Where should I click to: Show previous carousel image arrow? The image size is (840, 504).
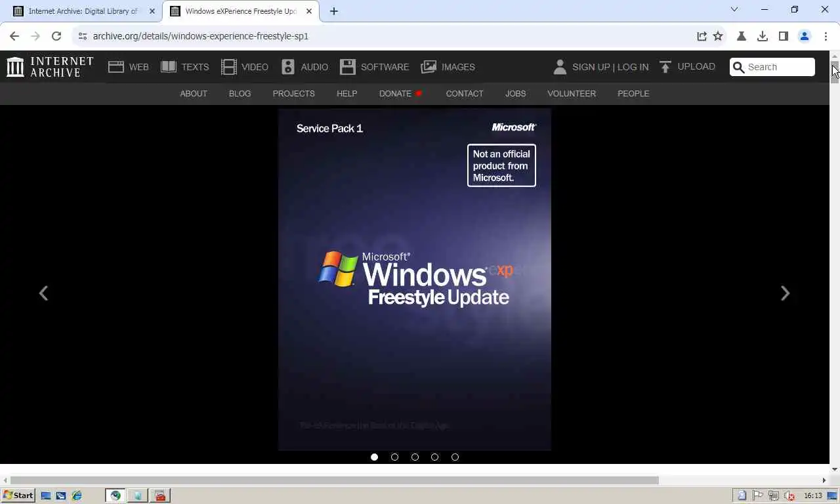coord(43,293)
